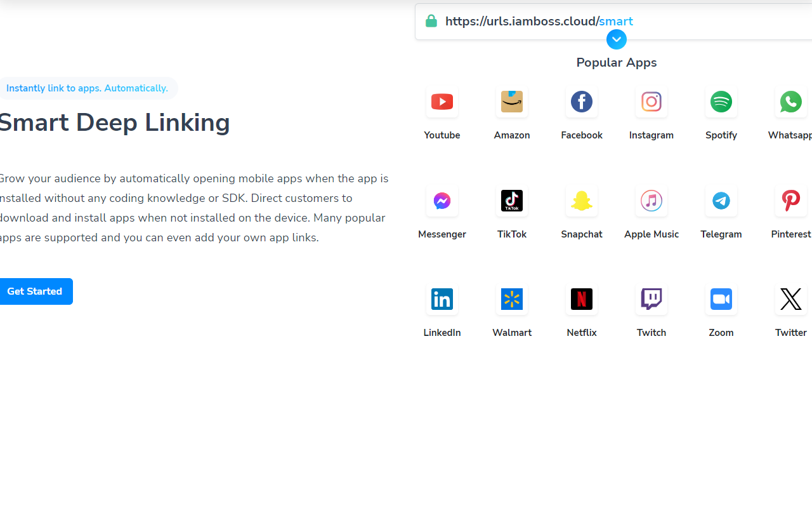Image resolution: width=812 pixels, height=508 pixels.
Task: Open the LinkedIn app icon
Action: click(442, 299)
